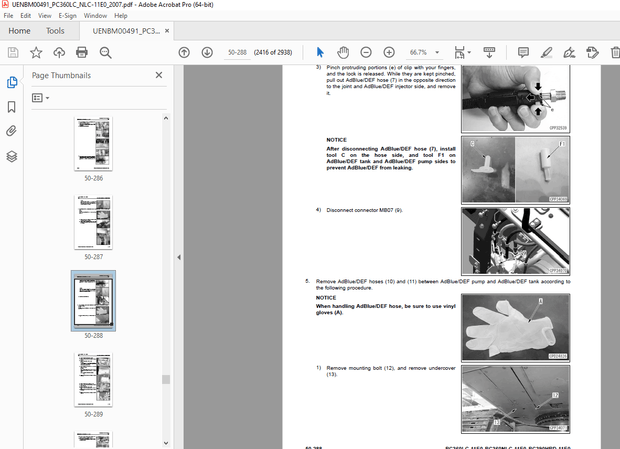The image size is (620, 449).
Task: Open the Window menu
Action: click(x=95, y=16)
